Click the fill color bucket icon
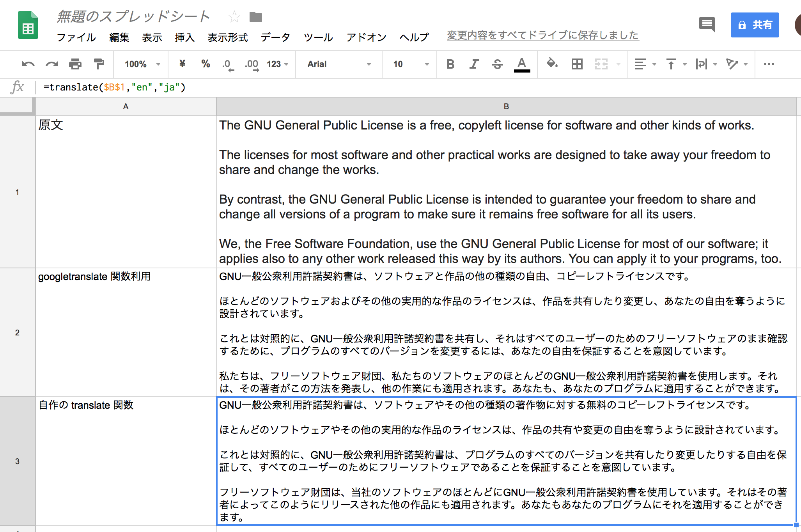This screenshot has height=532, width=801. [552, 63]
